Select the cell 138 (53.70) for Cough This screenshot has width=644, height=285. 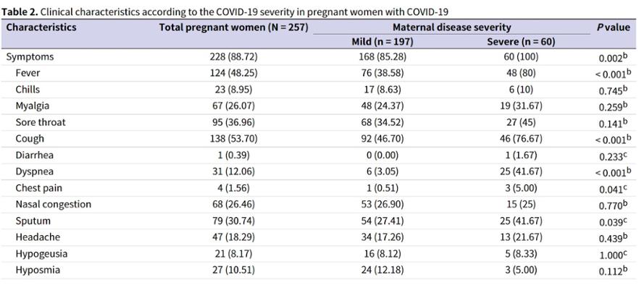233,139
